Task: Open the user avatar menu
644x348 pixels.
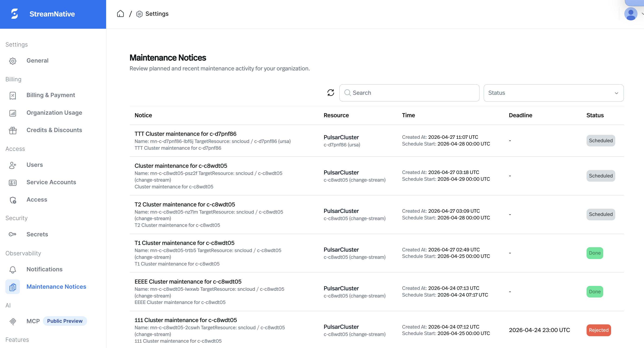Action: 631,14
